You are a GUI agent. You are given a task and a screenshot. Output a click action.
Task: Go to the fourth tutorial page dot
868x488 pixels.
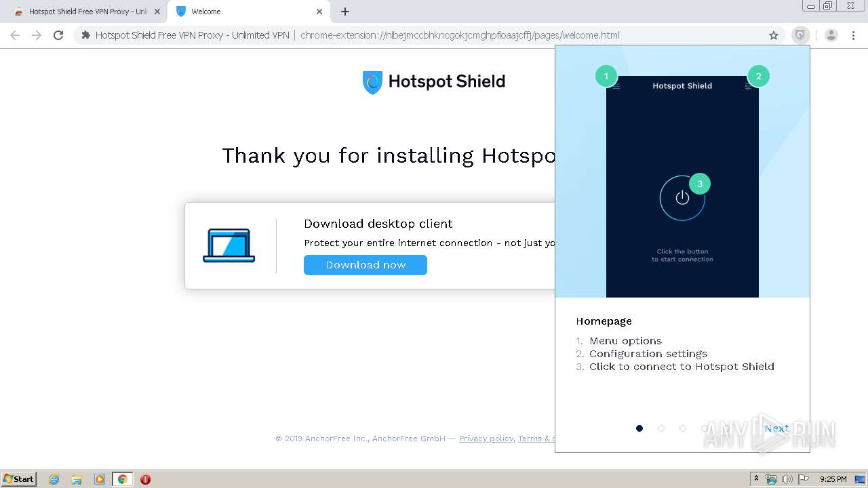click(x=705, y=428)
